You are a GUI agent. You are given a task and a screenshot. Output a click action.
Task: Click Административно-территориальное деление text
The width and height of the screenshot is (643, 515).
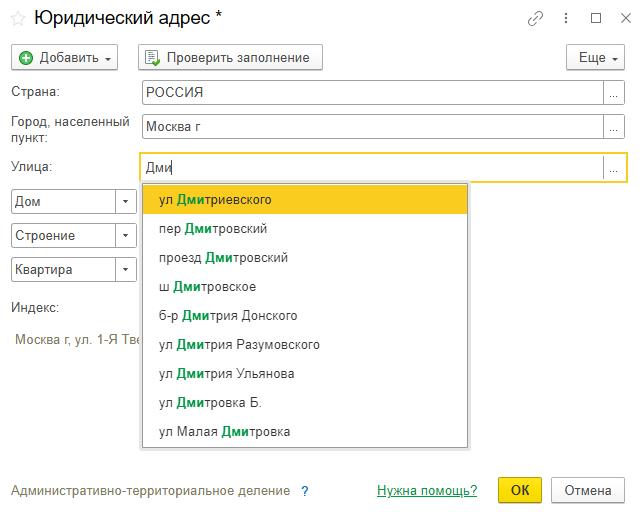pyautogui.click(x=150, y=491)
